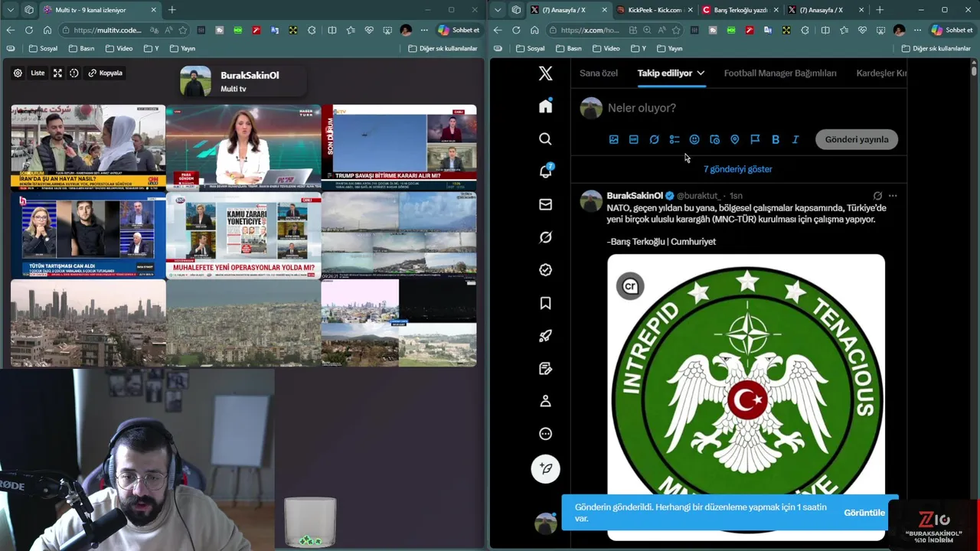980x551 pixels.
Task: Click the X page vertical scrollbar
Action: tap(974, 70)
